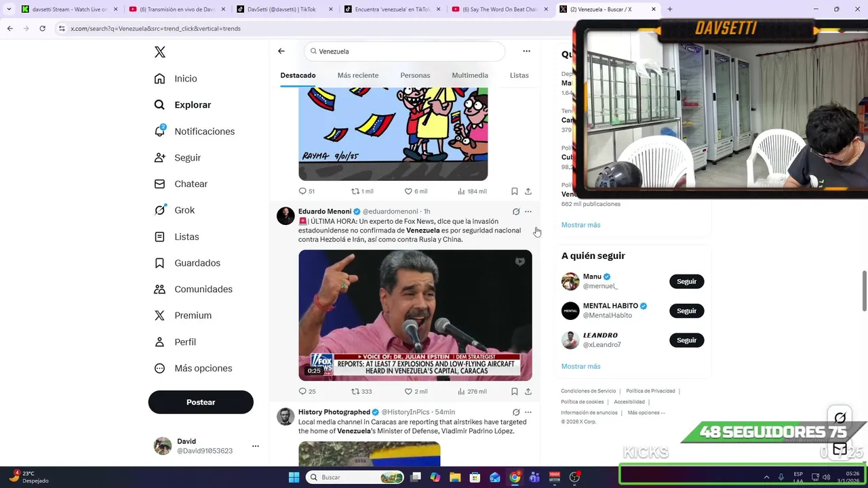The image size is (868, 488).
Task: Open more options on Eduardo Menoni post
Action: point(528,211)
